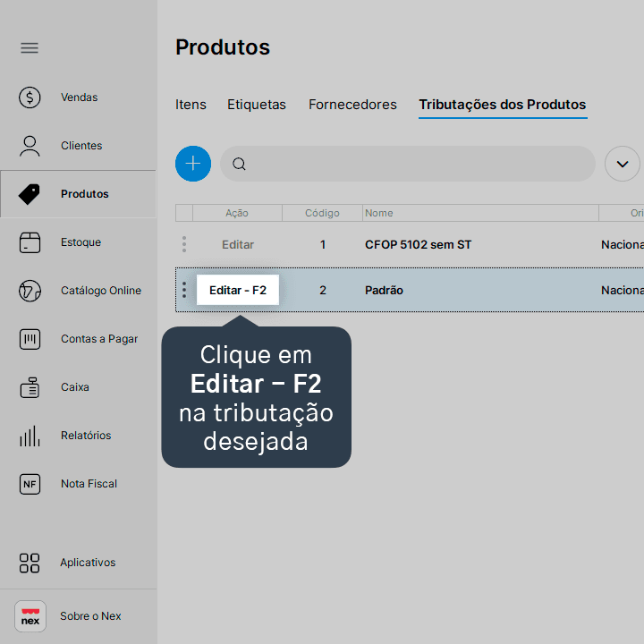
Task: Switch to the Etiquetas tab
Action: 257,105
